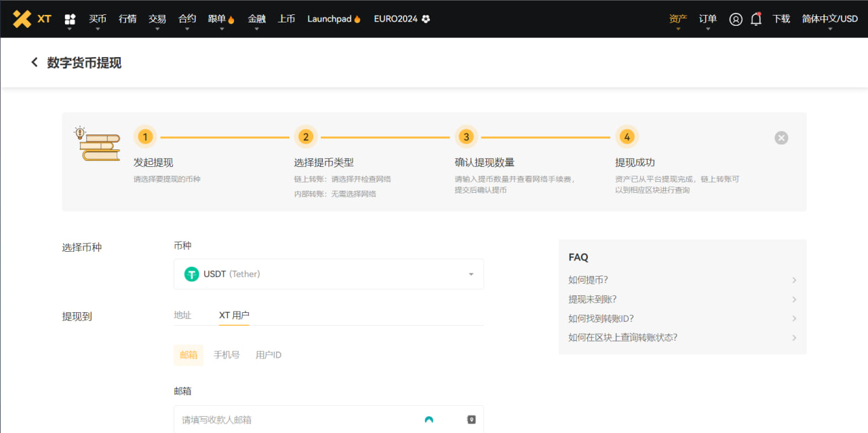Screen dimensions: 868x433
Task: Choose the 手机号 recipient option
Action: pyautogui.click(x=226, y=355)
